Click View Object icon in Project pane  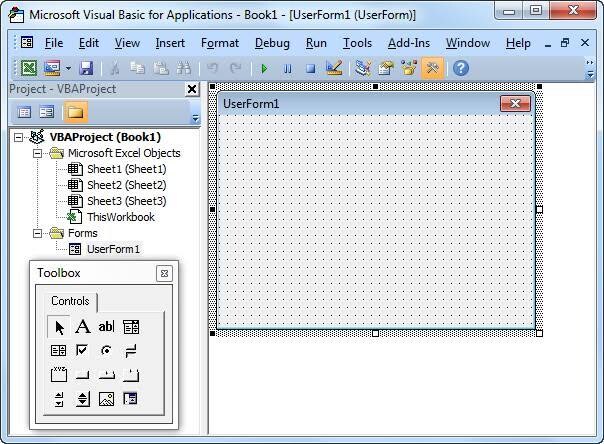pos(47,112)
